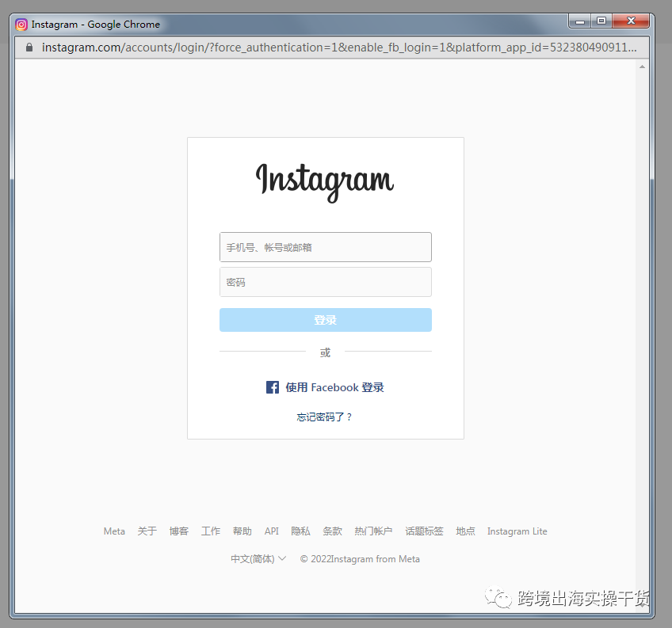Open the 隐私 privacy footer link
Image resolution: width=672 pixels, height=628 pixels.
pyautogui.click(x=300, y=531)
